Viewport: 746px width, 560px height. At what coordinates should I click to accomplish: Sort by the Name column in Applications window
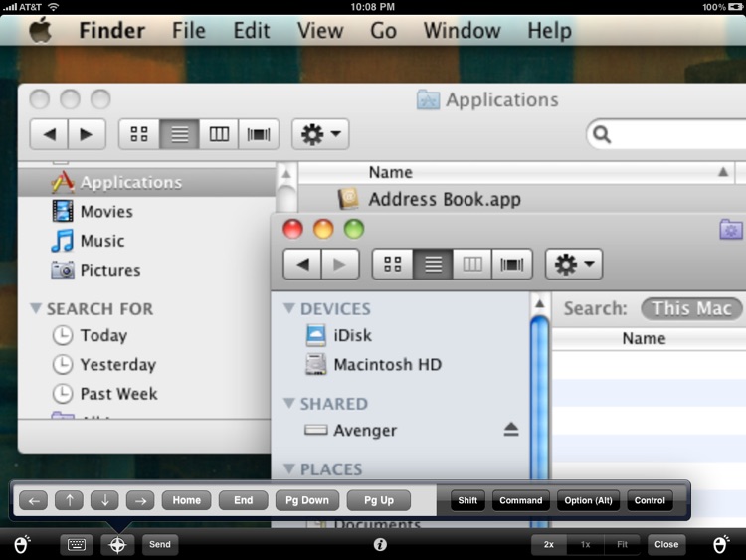coord(516,172)
